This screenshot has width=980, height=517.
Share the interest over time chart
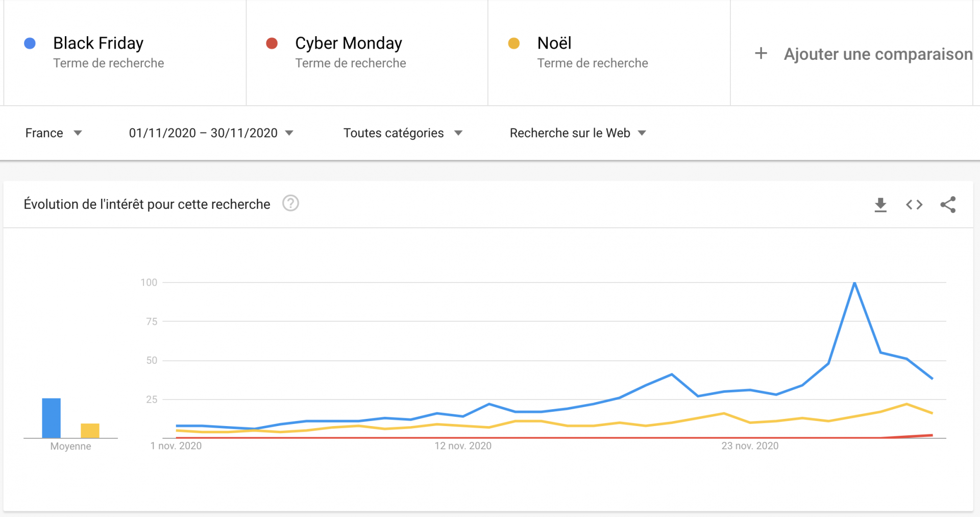948,205
